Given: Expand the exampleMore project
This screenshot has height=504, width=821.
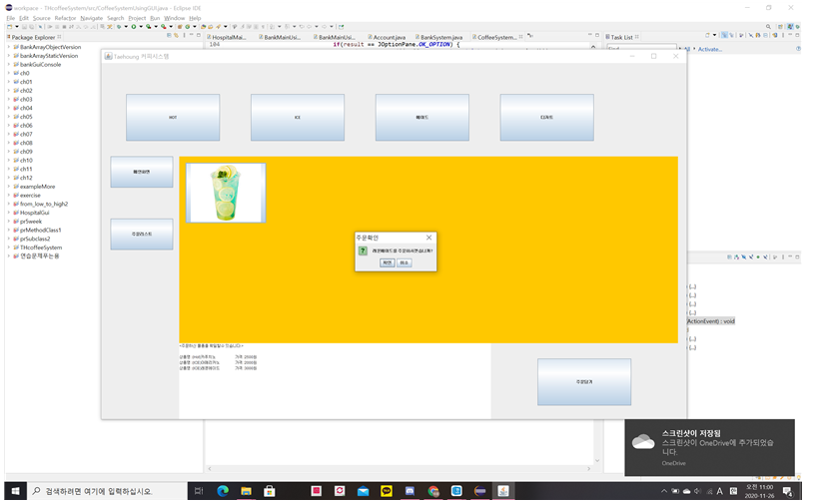Looking at the screenshot, I should 8,187.
